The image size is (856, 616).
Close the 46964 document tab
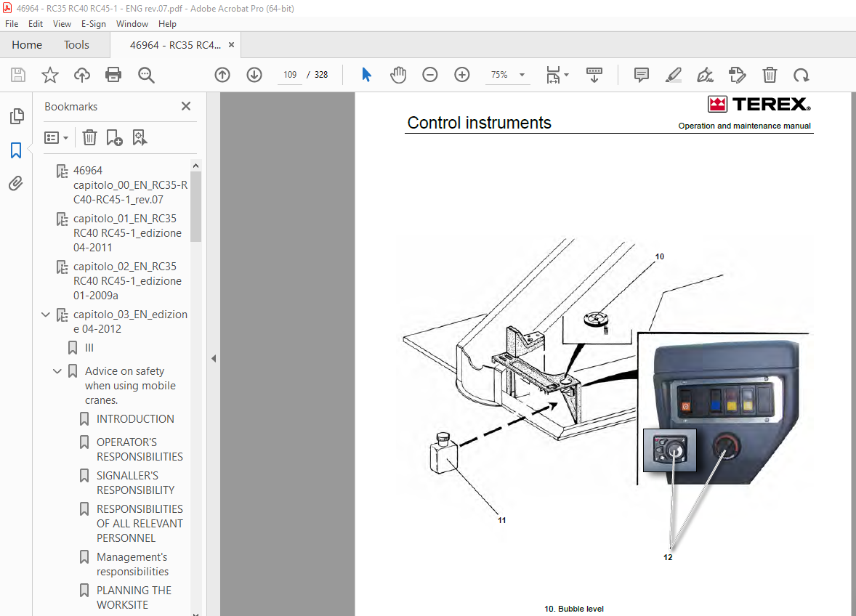pyautogui.click(x=232, y=45)
